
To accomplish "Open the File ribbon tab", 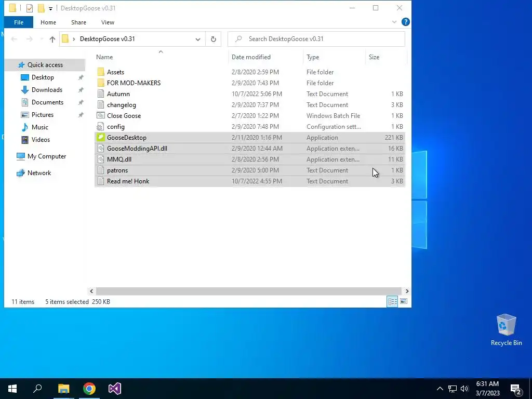I will point(19,22).
